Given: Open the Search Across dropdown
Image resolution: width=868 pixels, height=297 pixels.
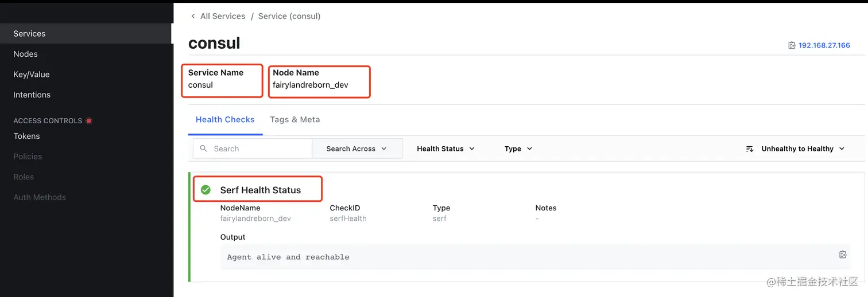Looking at the screenshot, I should pos(356,148).
